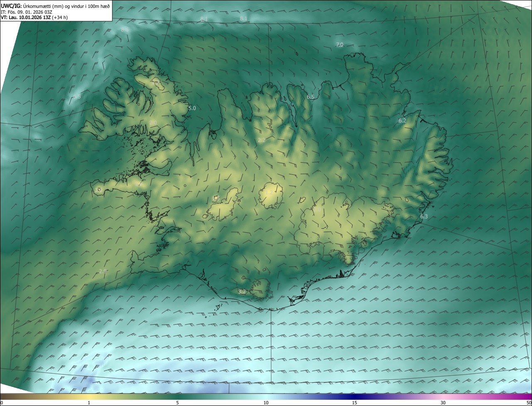Click the color scale tick labelled 5
This screenshot has height=406, width=532.
pyautogui.click(x=177, y=403)
